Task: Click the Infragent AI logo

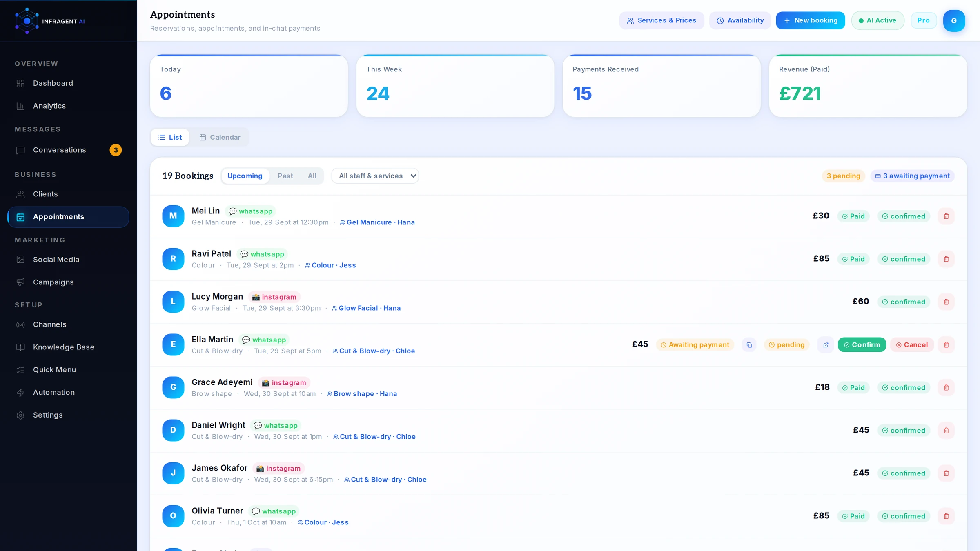Action: point(50,21)
